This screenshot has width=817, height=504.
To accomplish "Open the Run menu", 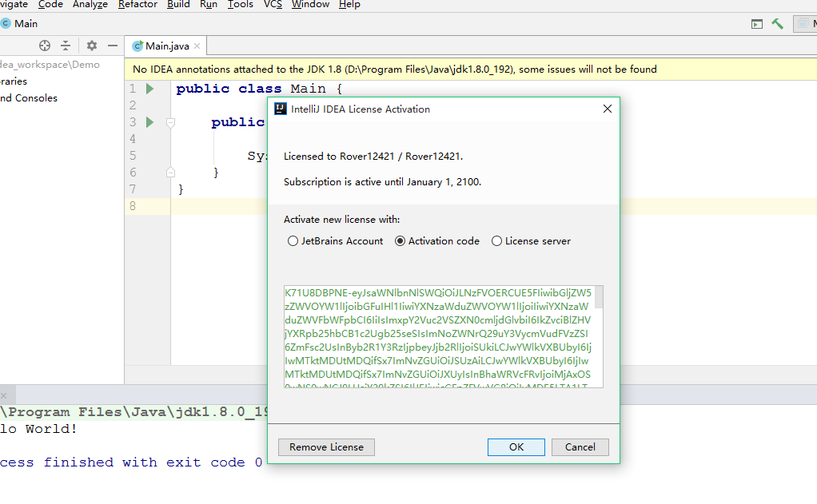I will (209, 5).
